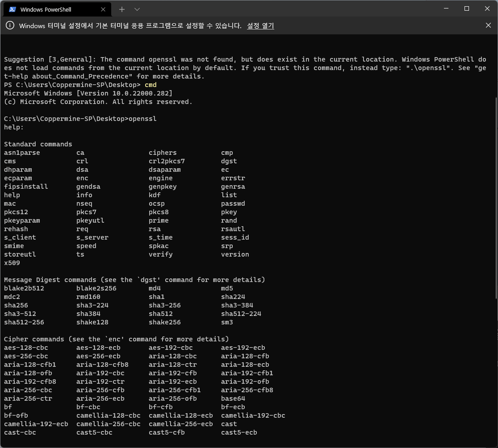This screenshot has width=498, height=448.
Task: Click the 'cast5-ecb' cipher text
Action: click(x=239, y=432)
